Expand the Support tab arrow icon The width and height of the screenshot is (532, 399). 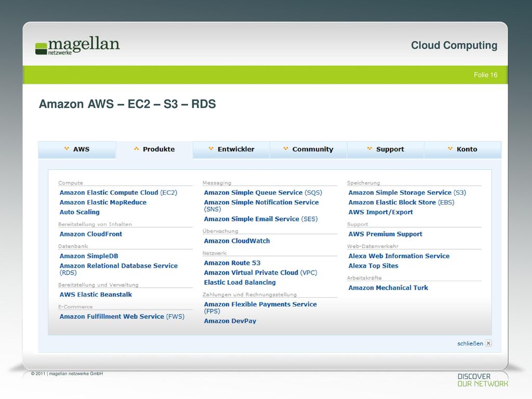coord(369,149)
